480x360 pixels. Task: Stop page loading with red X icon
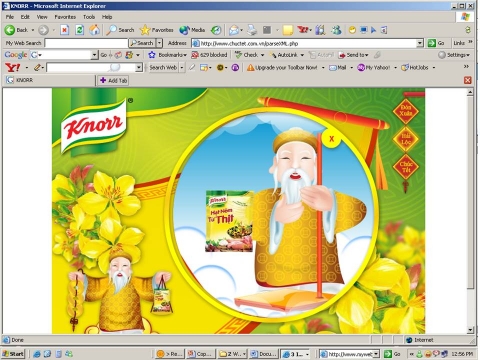[x=65, y=30]
